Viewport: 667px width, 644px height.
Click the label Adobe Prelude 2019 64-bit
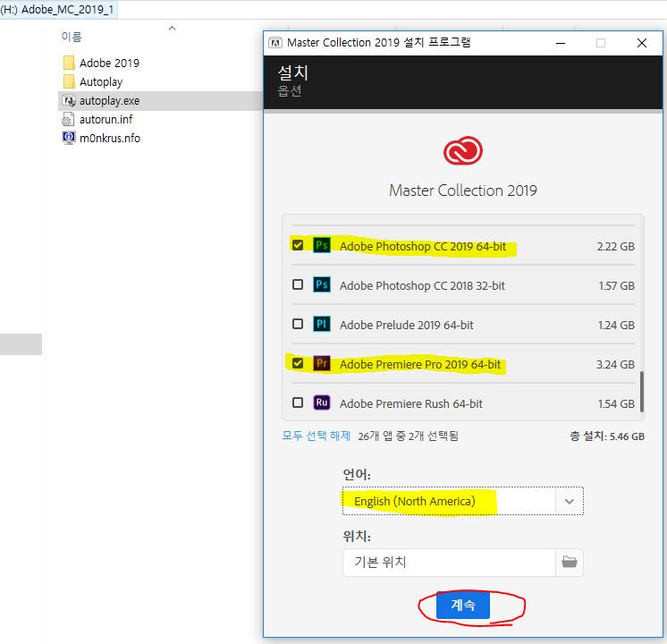coord(406,326)
